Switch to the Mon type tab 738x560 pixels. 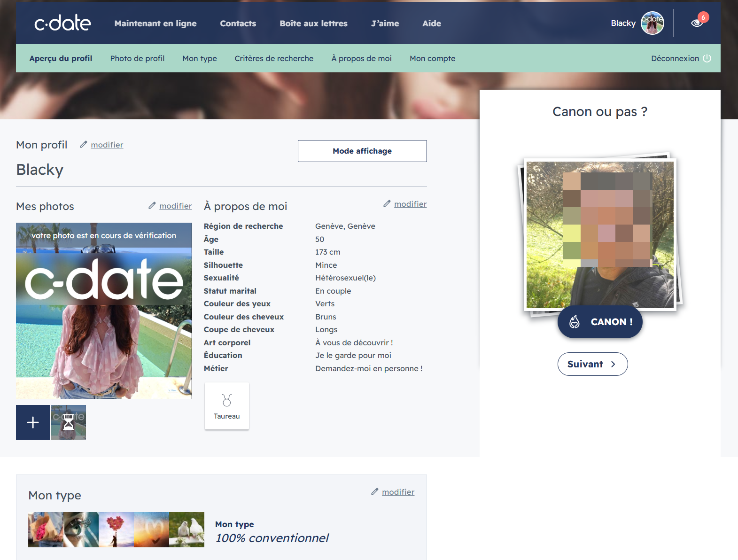click(200, 58)
